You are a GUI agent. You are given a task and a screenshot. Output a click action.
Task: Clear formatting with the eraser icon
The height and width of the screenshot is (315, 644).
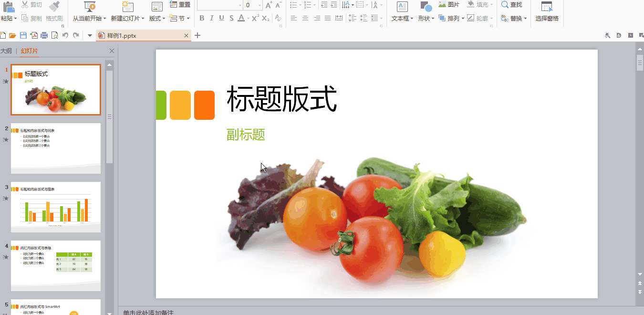pos(278,18)
